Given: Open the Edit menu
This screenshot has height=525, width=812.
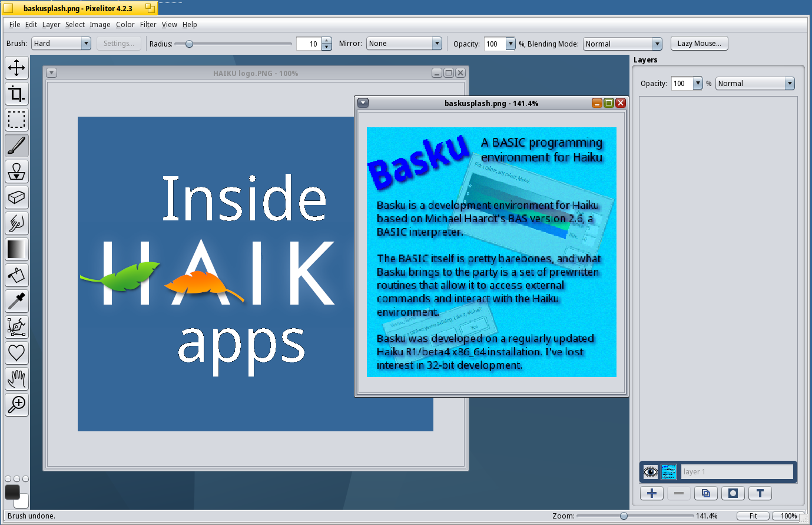Looking at the screenshot, I should click(x=31, y=25).
